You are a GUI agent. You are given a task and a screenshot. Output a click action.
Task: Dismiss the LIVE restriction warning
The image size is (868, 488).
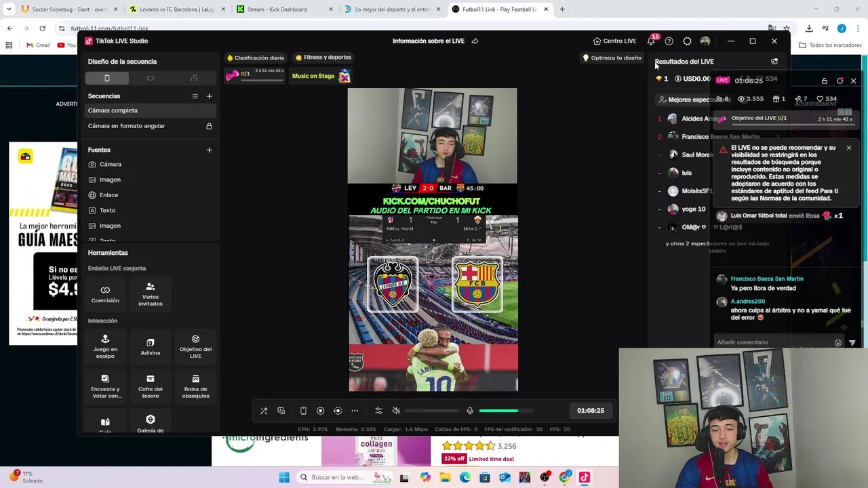848,148
